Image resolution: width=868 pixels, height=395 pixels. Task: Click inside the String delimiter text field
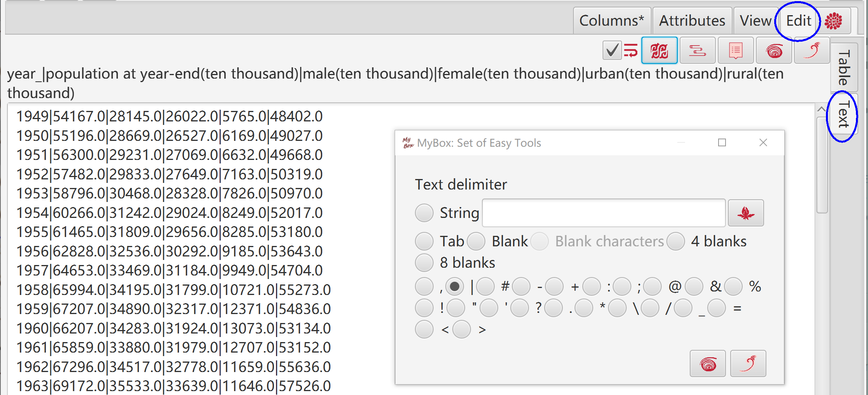604,213
